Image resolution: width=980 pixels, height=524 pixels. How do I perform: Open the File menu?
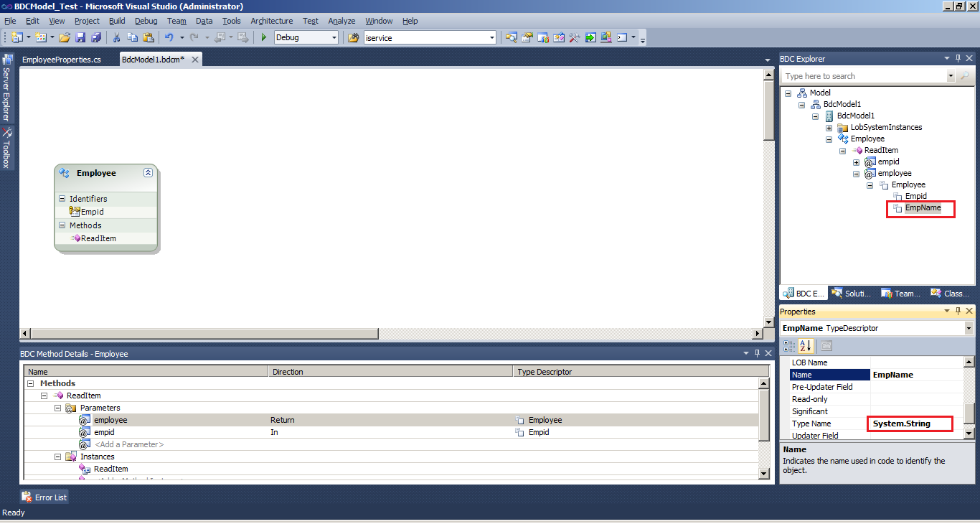click(x=10, y=21)
